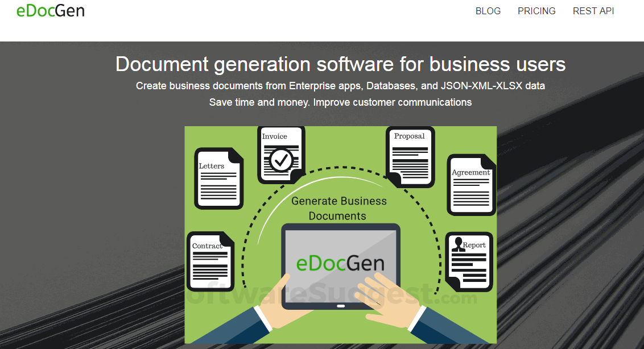Select the Report document icon
Image resolution: width=644 pixels, height=349 pixels.
click(x=469, y=261)
